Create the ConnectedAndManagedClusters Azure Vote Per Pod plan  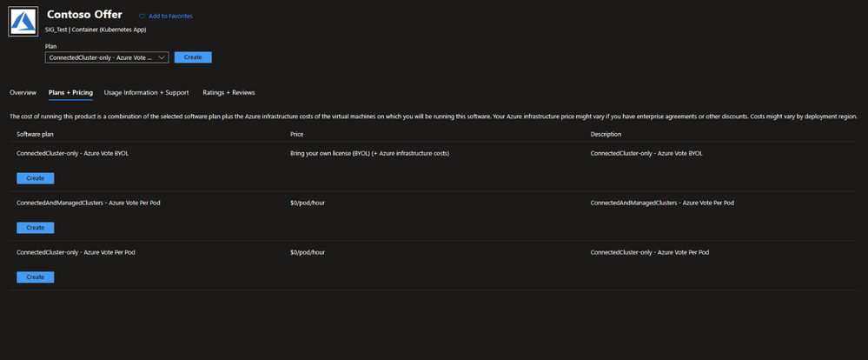[x=36, y=228]
